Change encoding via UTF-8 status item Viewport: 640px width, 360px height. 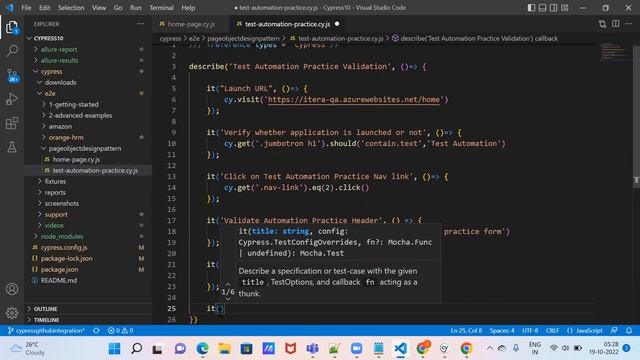[530, 331]
